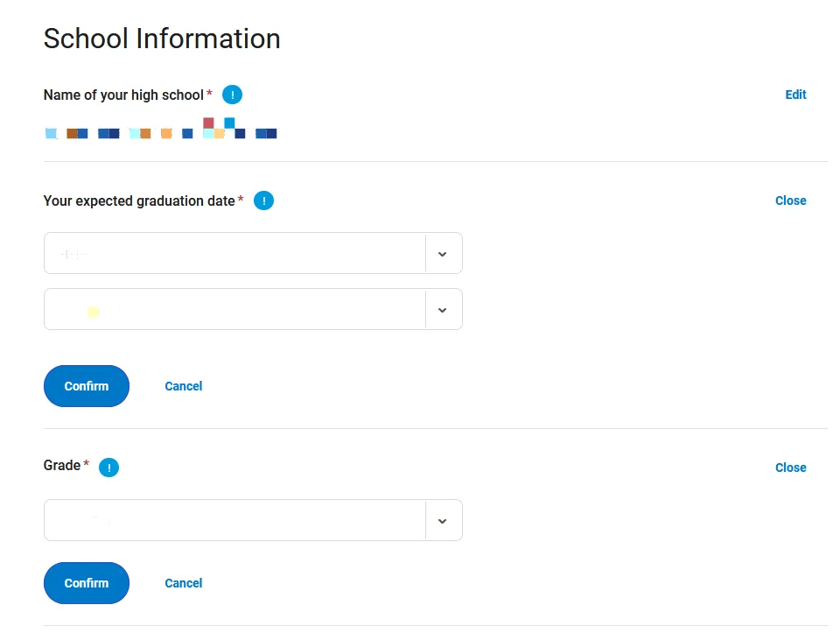840x633 pixels.
Task: Click the 'School Information' heading
Action: 162,39
